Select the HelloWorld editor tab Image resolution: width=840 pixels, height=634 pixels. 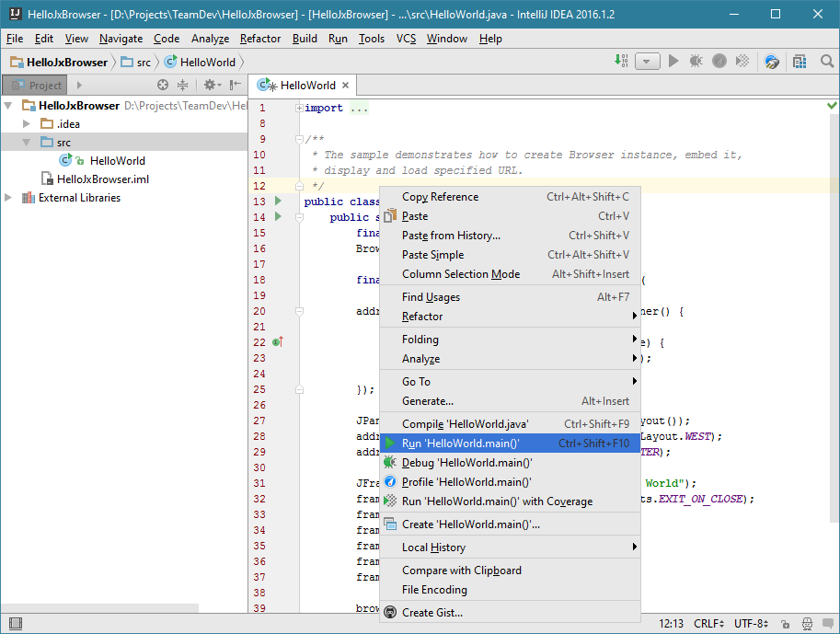click(303, 86)
